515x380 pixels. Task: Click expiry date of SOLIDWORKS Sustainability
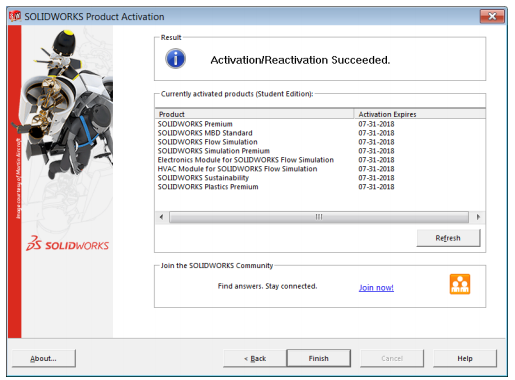(x=376, y=178)
